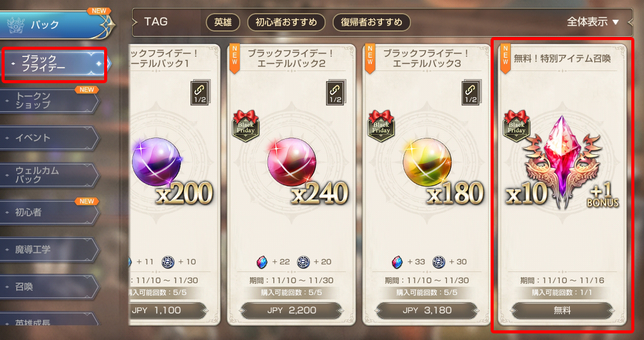Toggle the 英雄 tag filter
Screen dimensions: 644x340
tap(223, 22)
